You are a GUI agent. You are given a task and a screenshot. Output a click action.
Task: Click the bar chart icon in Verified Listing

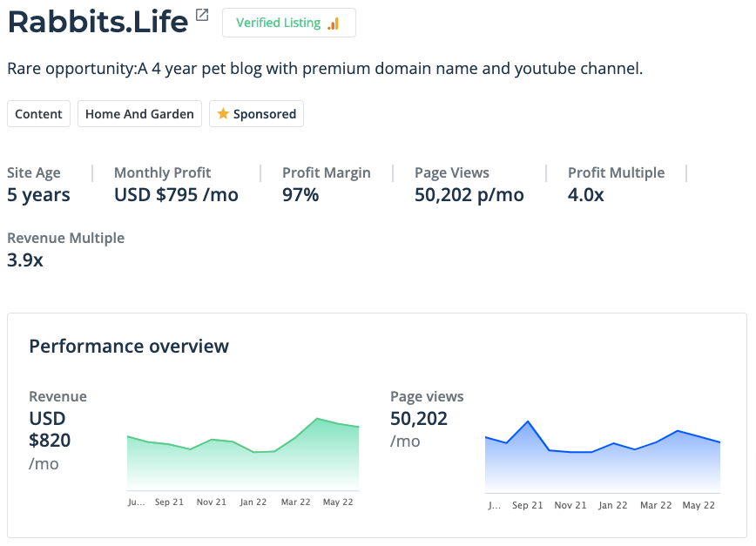click(x=333, y=24)
